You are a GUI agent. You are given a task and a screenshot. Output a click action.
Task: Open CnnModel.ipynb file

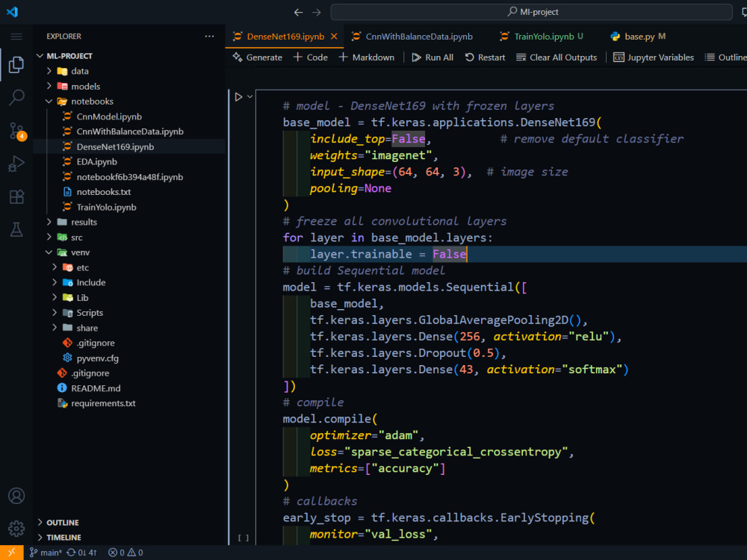click(x=128, y=116)
